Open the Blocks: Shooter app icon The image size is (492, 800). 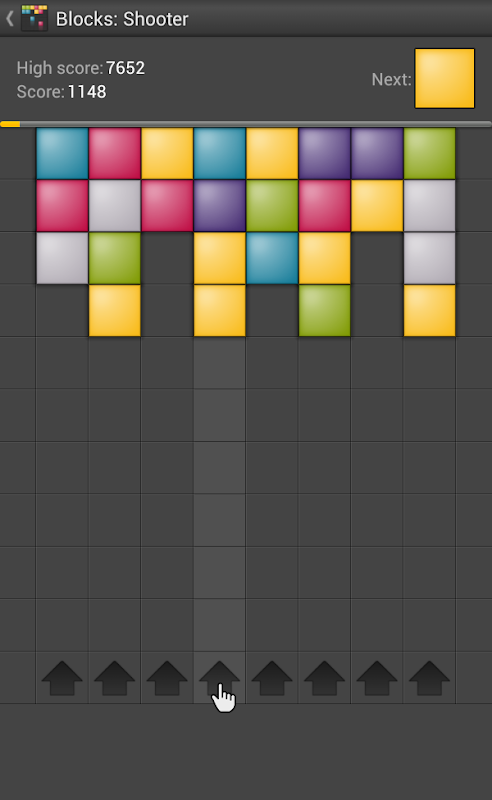pyautogui.click(x=34, y=18)
